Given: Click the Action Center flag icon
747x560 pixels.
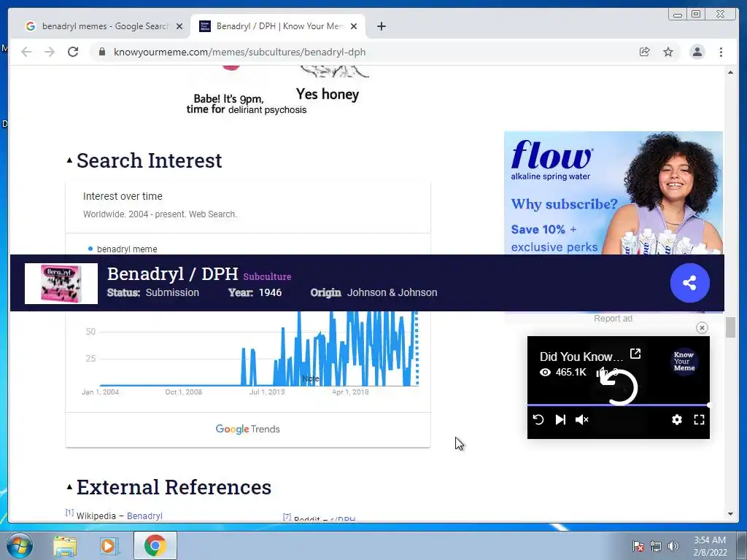Looking at the screenshot, I should pyautogui.click(x=638, y=546).
